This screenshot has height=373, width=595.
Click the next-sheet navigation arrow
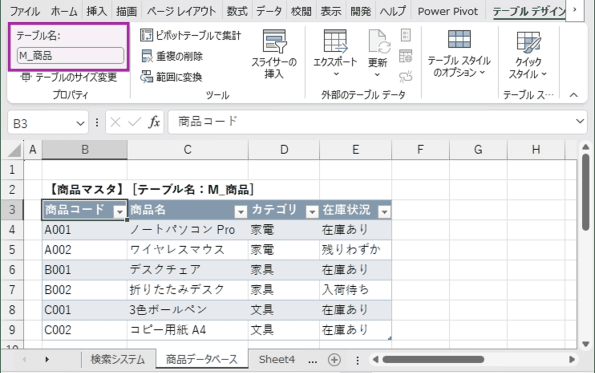[47, 359]
